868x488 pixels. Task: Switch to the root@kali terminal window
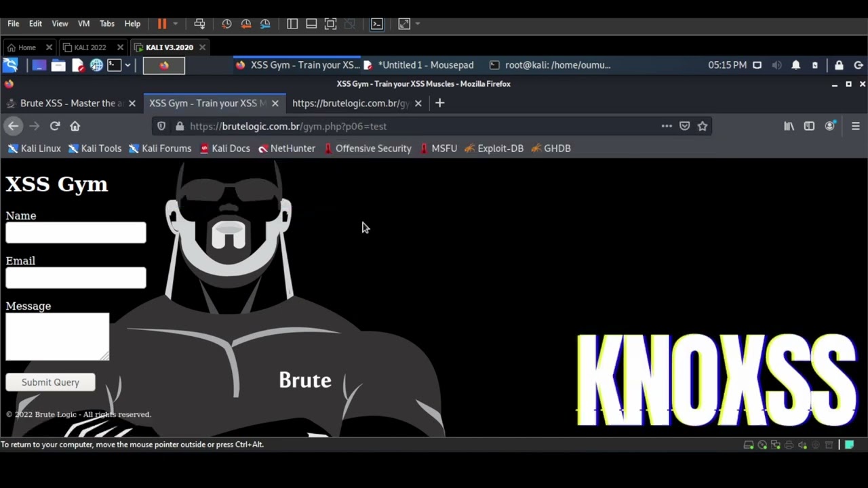[x=550, y=65]
